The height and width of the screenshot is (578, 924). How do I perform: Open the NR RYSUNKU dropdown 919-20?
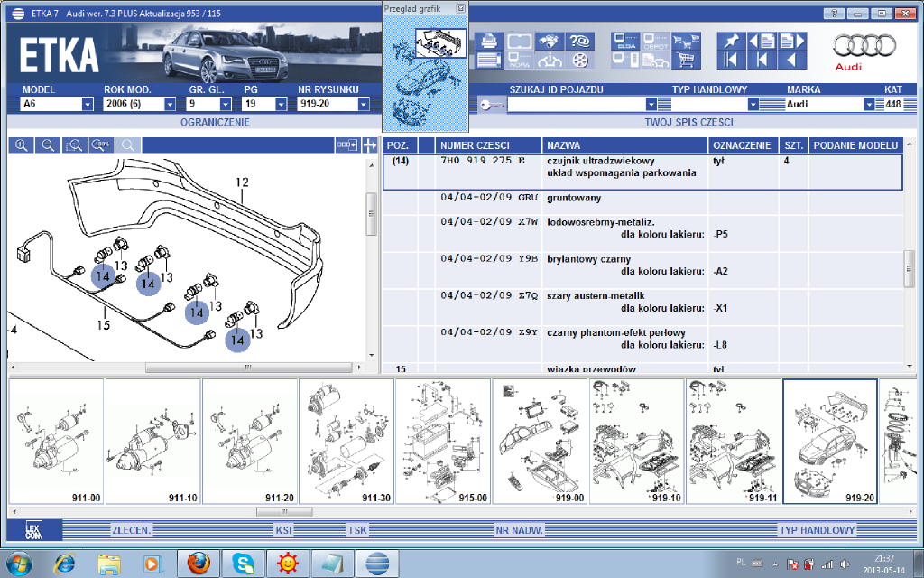364,105
